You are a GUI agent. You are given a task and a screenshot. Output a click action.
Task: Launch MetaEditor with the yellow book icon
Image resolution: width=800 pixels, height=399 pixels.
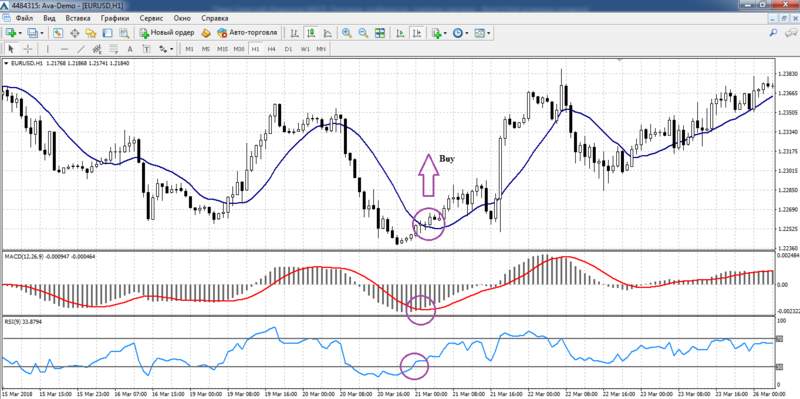click(206, 33)
